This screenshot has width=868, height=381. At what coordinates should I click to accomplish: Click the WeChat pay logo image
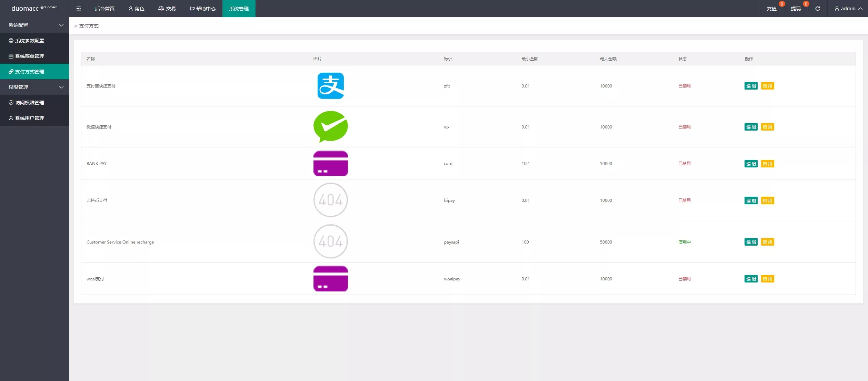click(x=330, y=126)
